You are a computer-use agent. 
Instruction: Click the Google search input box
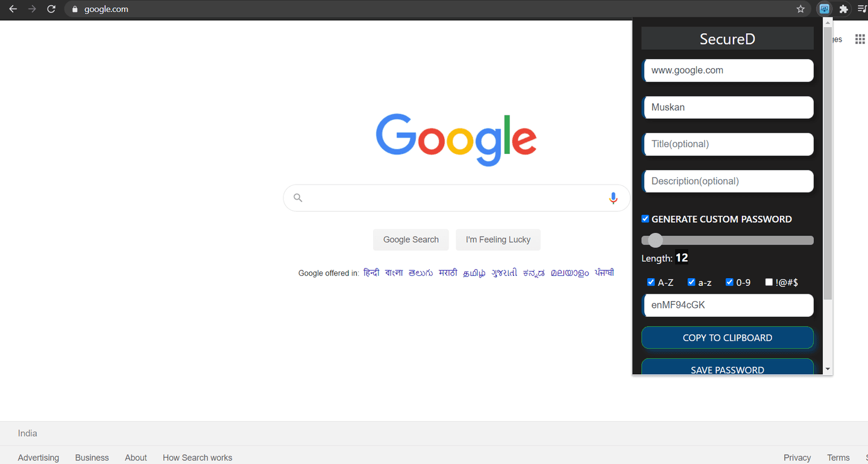click(456, 198)
